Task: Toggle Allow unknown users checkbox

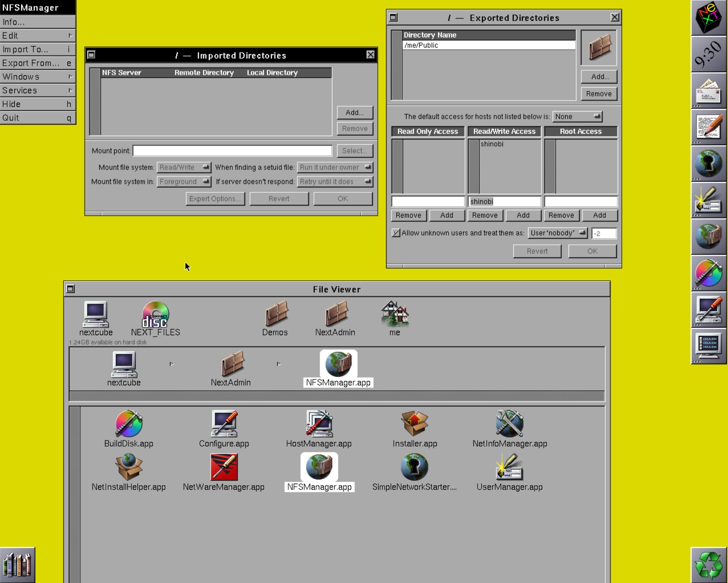Action: [x=396, y=233]
